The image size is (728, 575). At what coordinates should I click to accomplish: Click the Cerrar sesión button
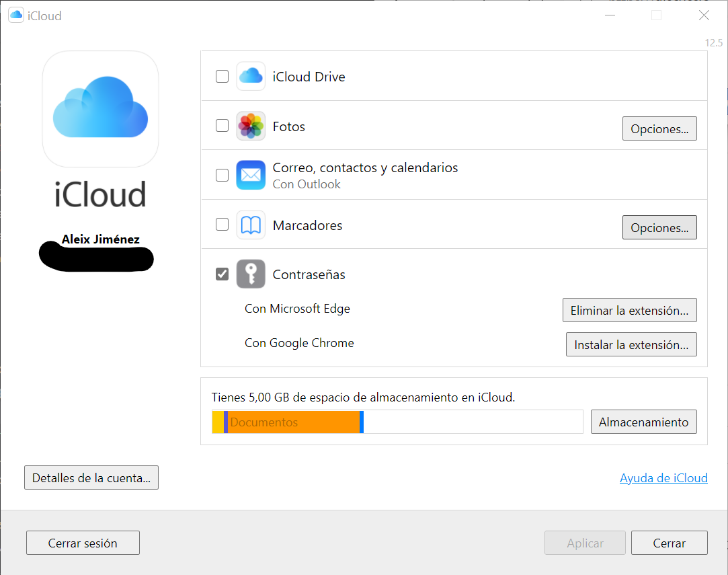83,543
